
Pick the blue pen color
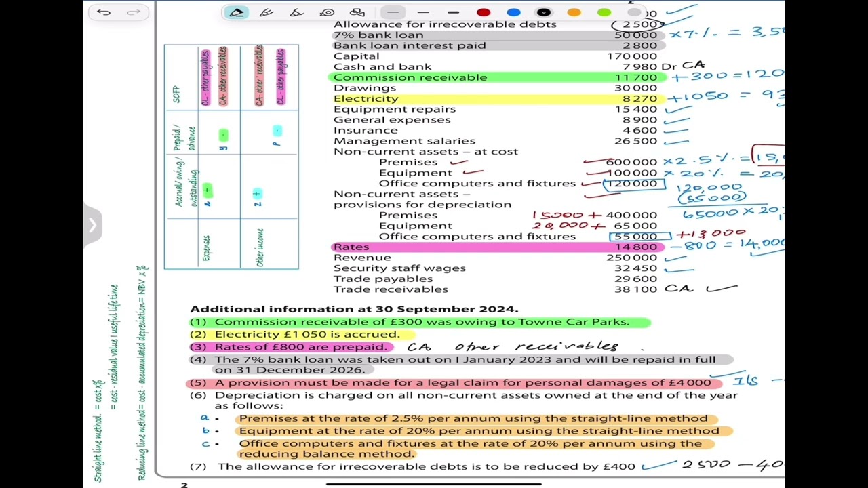(x=513, y=12)
